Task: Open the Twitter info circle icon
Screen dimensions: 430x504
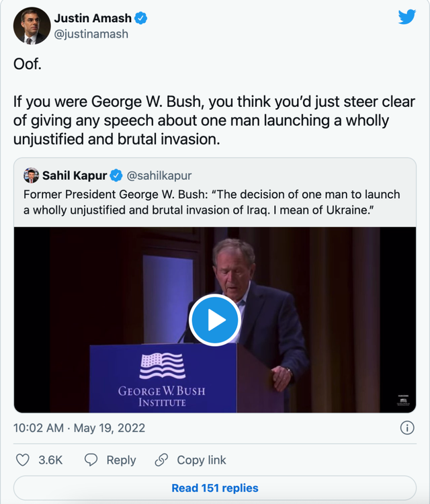Action: pos(406,427)
